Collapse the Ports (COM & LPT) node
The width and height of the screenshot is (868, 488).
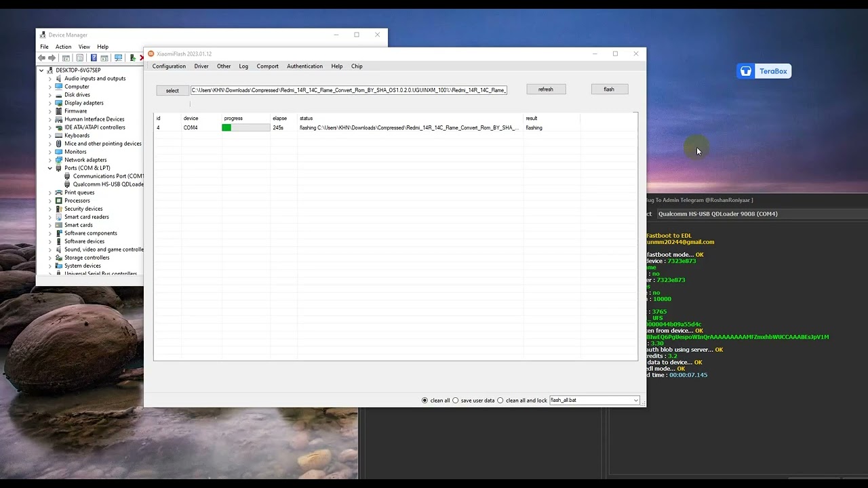50,168
